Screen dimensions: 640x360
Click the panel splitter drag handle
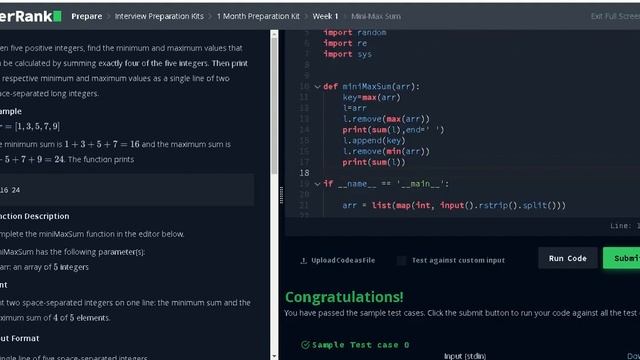click(x=281, y=195)
